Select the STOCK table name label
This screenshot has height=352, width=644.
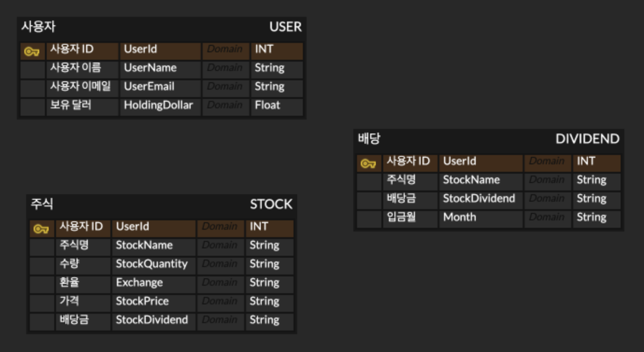click(x=271, y=204)
